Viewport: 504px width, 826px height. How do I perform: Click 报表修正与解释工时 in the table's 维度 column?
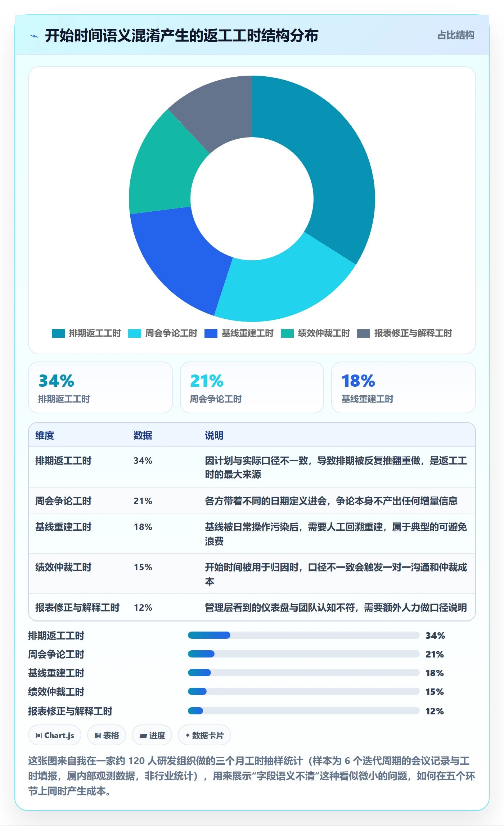tap(77, 608)
